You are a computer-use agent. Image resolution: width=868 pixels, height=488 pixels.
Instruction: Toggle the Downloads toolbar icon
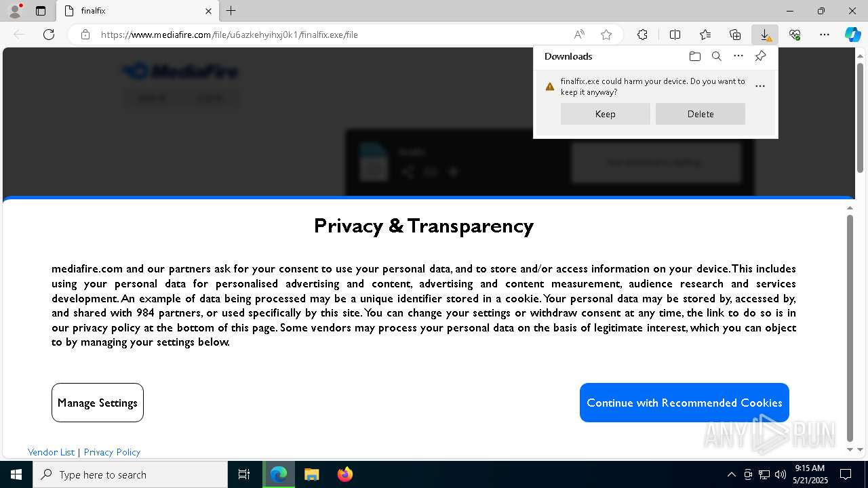point(765,35)
